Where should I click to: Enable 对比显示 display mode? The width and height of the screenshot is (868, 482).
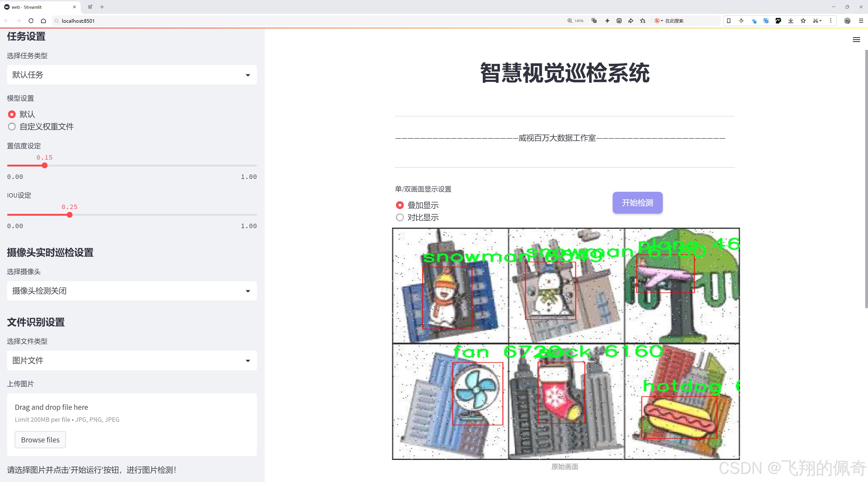[x=400, y=217]
